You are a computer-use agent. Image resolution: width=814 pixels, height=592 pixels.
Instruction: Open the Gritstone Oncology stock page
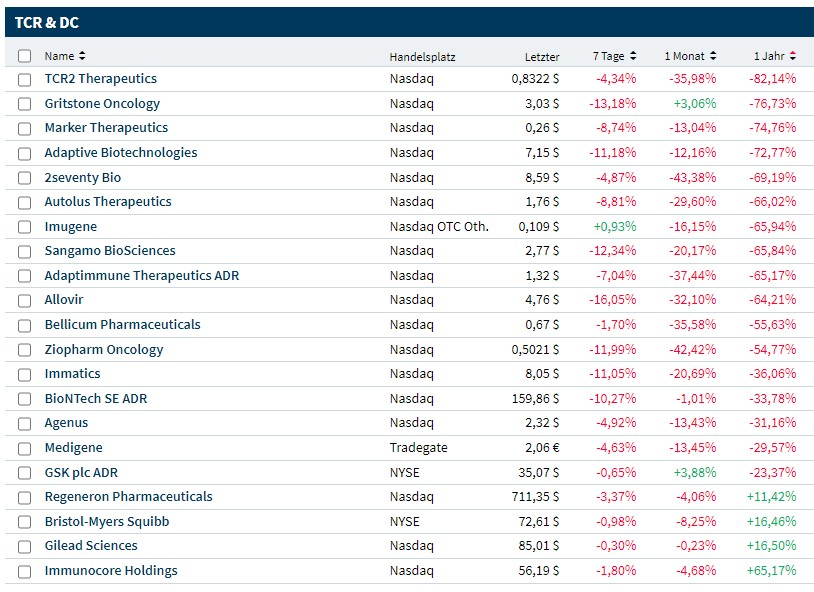[102, 103]
